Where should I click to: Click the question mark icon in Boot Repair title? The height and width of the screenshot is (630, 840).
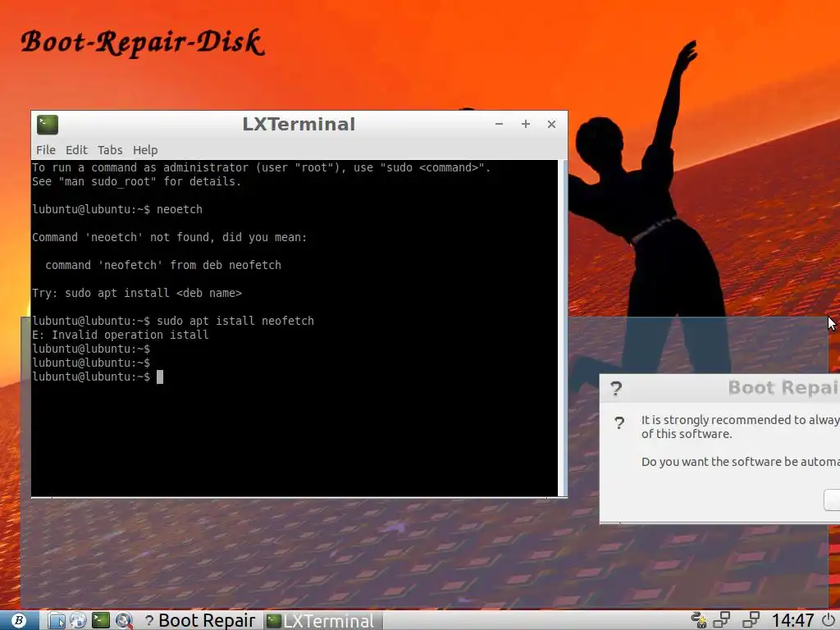pyautogui.click(x=616, y=388)
